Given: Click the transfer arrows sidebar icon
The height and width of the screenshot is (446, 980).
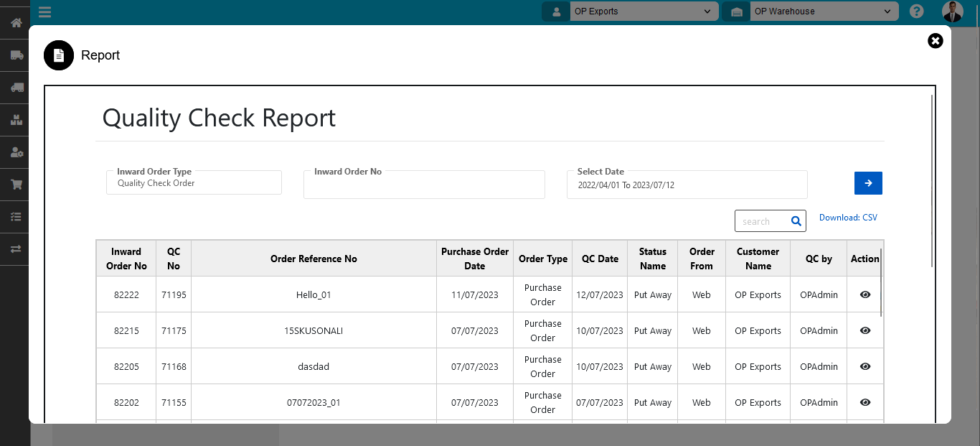Looking at the screenshot, I should (16, 248).
